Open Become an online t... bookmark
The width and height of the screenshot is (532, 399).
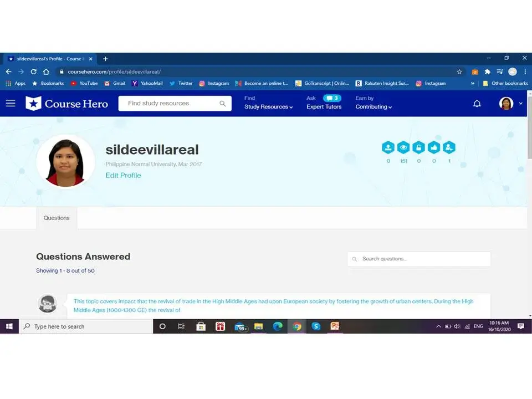[x=262, y=83]
